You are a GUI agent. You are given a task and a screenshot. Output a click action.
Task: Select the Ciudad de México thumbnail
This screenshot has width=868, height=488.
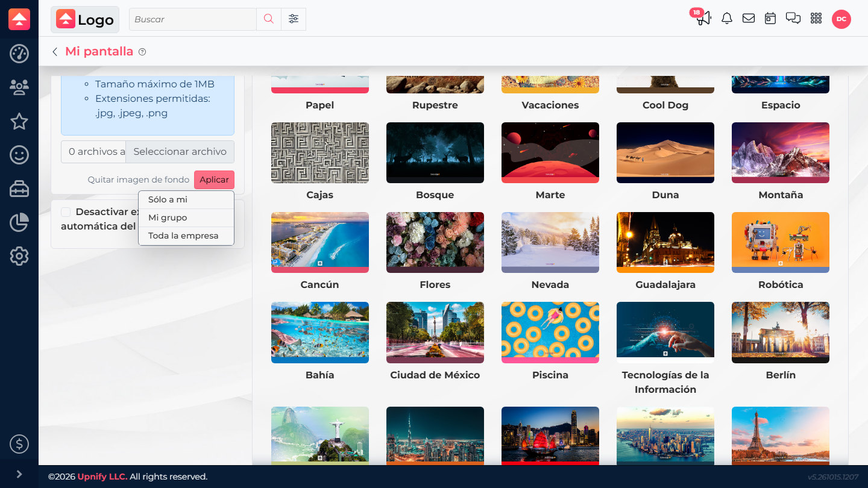tap(435, 333)
